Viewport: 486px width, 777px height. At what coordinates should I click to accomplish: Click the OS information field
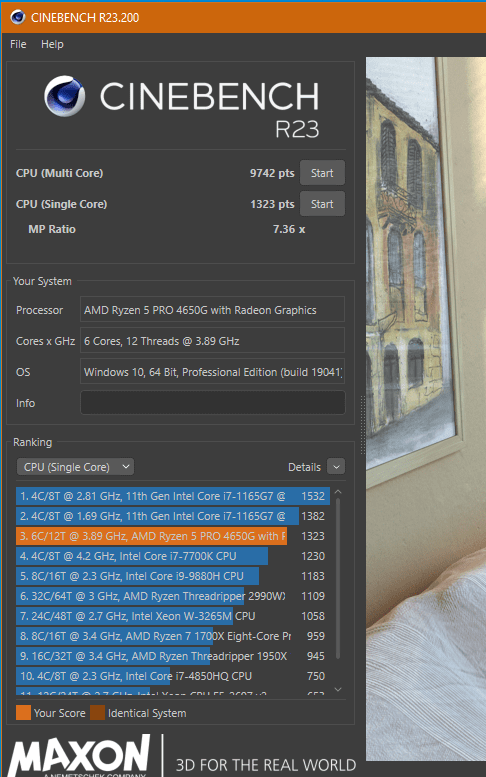click(212, 372)
